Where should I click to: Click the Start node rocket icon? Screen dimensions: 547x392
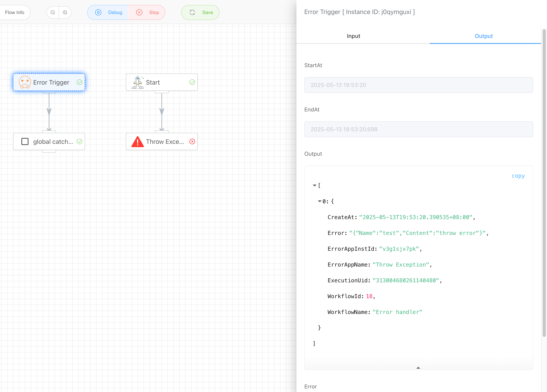(137, 82)
